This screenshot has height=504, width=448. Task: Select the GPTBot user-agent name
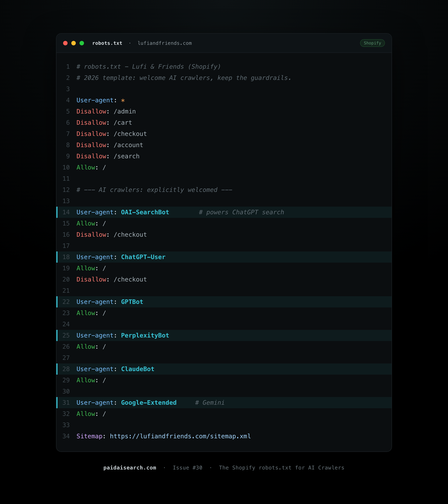[132, 302]
